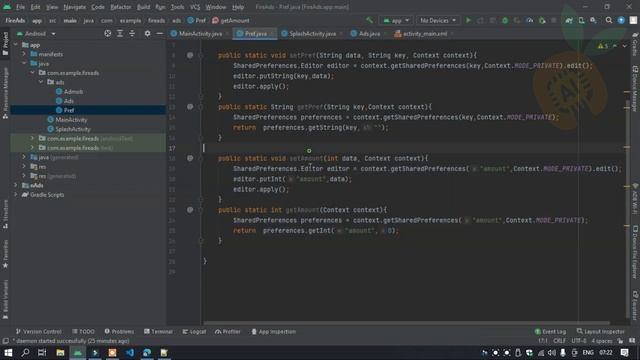This screenshot has height=360, width=640.
Task: Toggle tool window bars icon at status bar left
Action: [5, 341]
